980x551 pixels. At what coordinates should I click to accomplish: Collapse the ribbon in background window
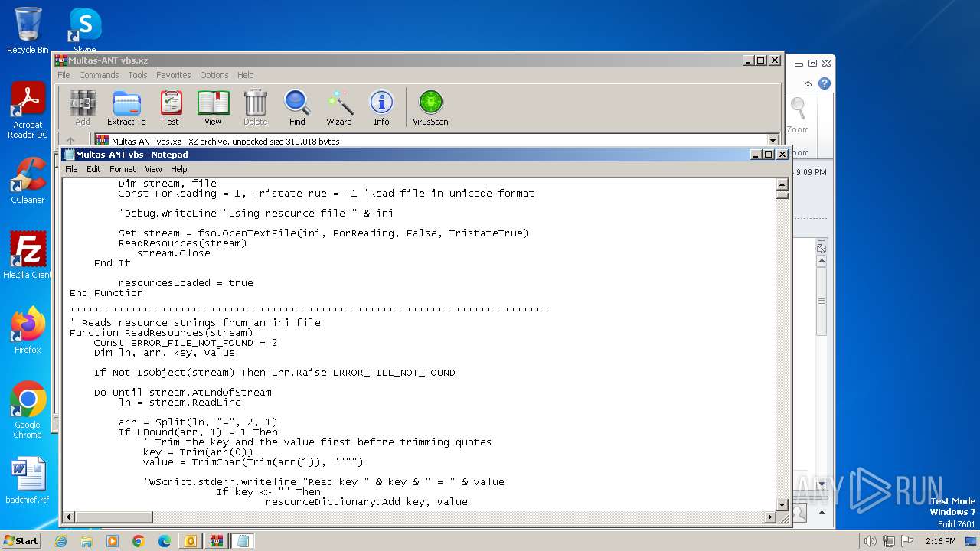808,83
